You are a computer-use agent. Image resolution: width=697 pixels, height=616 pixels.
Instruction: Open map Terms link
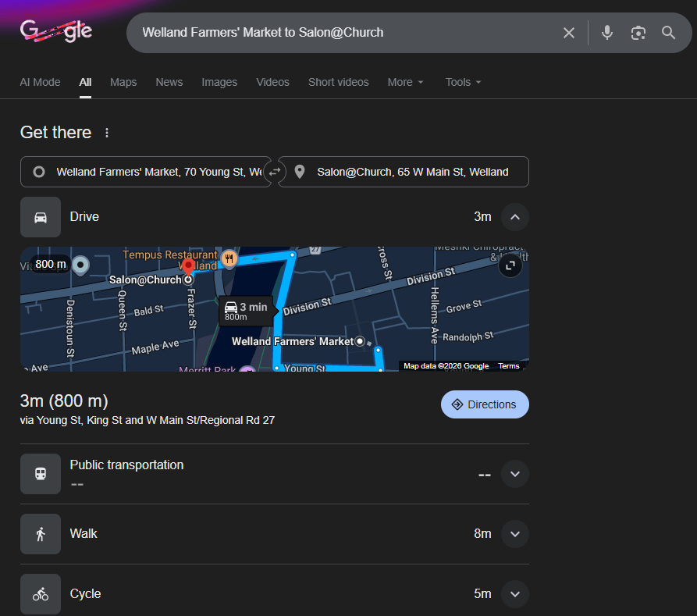(509, 366)
